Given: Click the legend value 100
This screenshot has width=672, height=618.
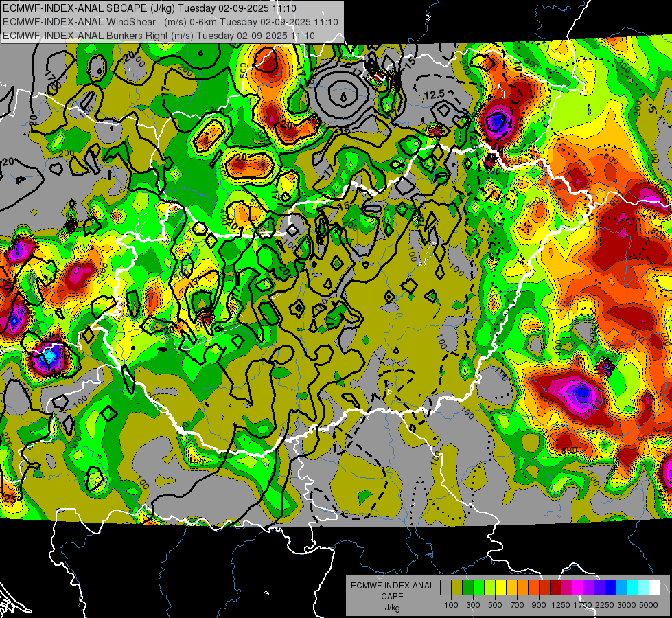Looking at the screenshot, I should click(x=451, y=605).
